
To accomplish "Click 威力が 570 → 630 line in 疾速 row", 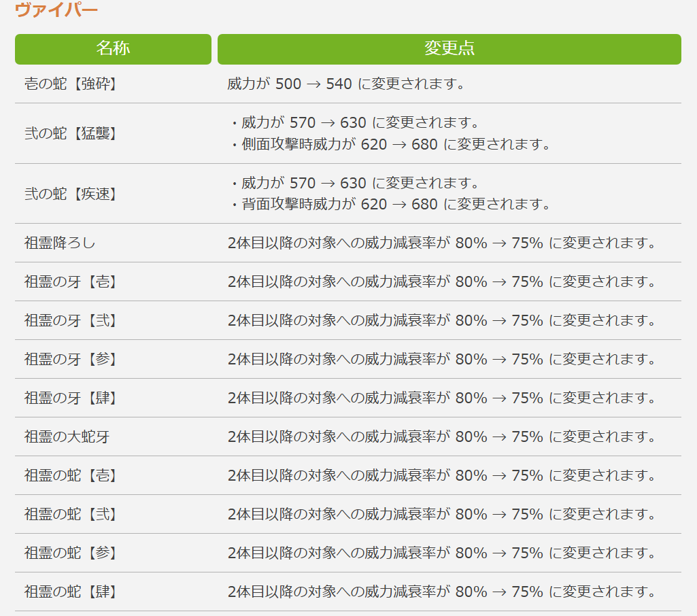I will [356, 183].
